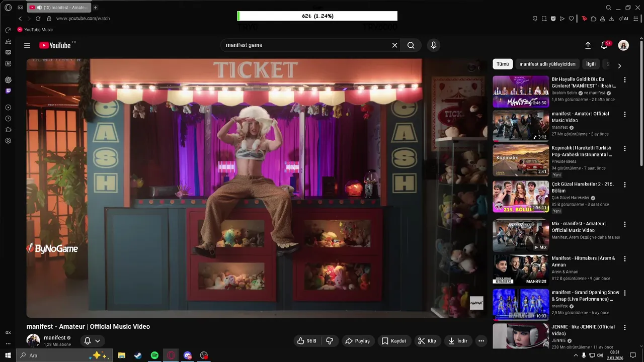Open options for JENNIE like JENNIE video
The image size is (644, 362).
click(625, 327)
